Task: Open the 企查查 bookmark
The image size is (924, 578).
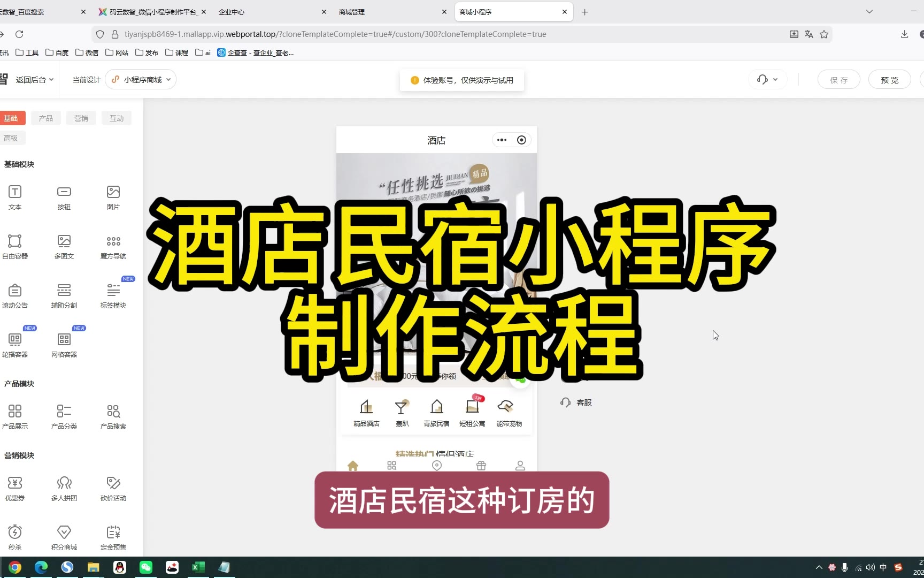Action: tap(256, 52)
